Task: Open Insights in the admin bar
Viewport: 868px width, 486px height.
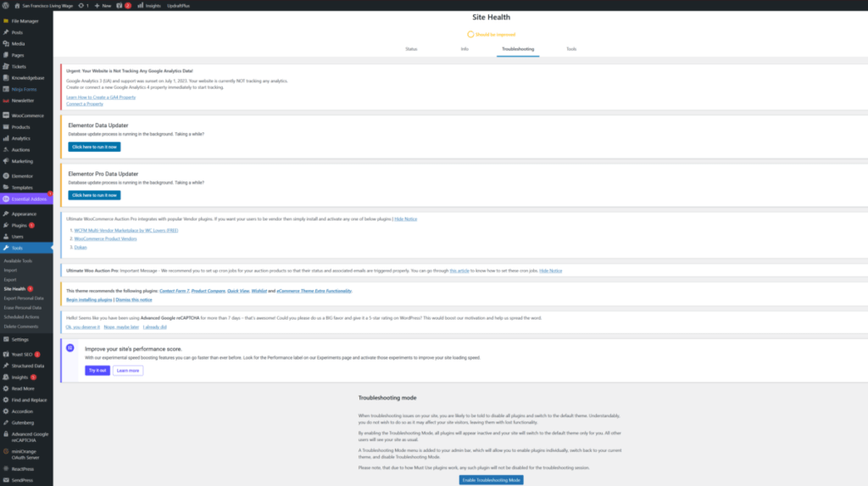Action: point(149,6)
